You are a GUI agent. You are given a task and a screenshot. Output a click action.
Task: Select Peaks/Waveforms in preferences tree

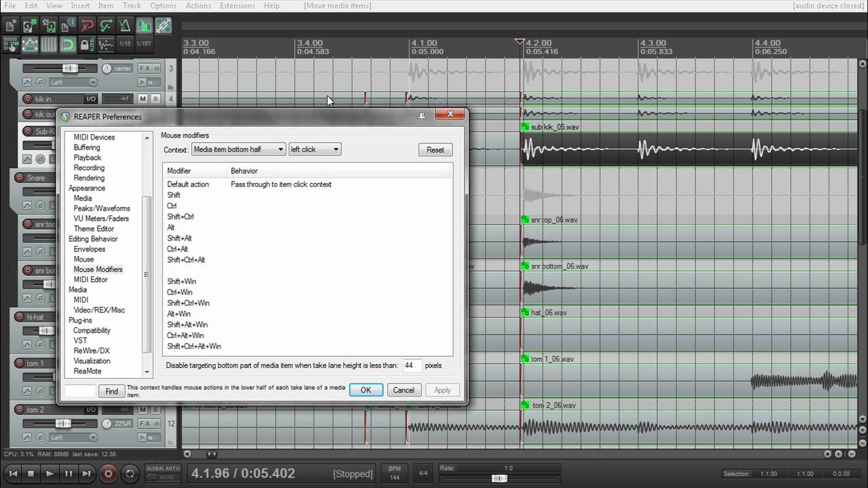(102, 208)
